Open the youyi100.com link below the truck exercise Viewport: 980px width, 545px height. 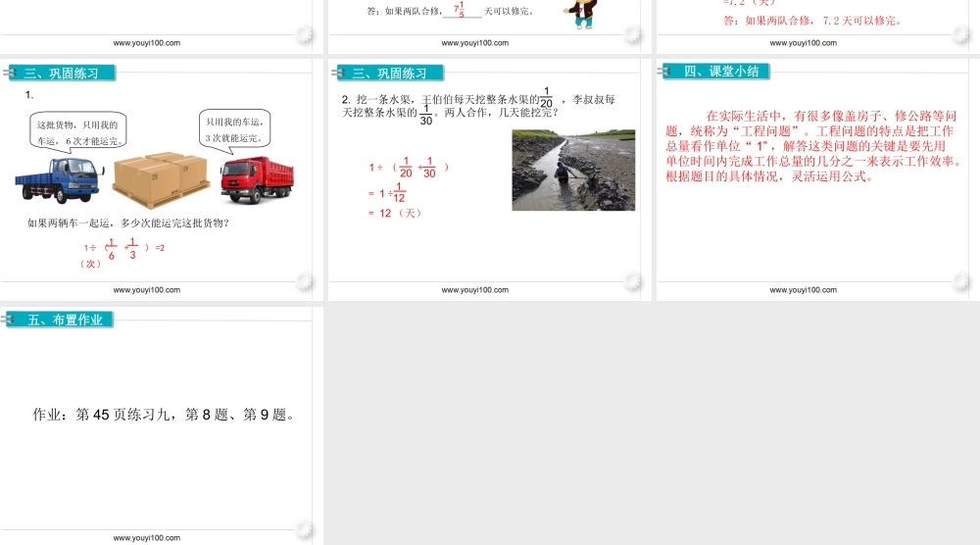coord(147,290)
